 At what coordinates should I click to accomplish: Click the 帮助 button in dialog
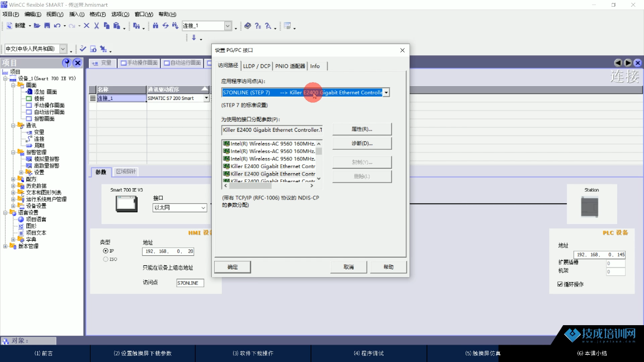[x=389, y=267]
